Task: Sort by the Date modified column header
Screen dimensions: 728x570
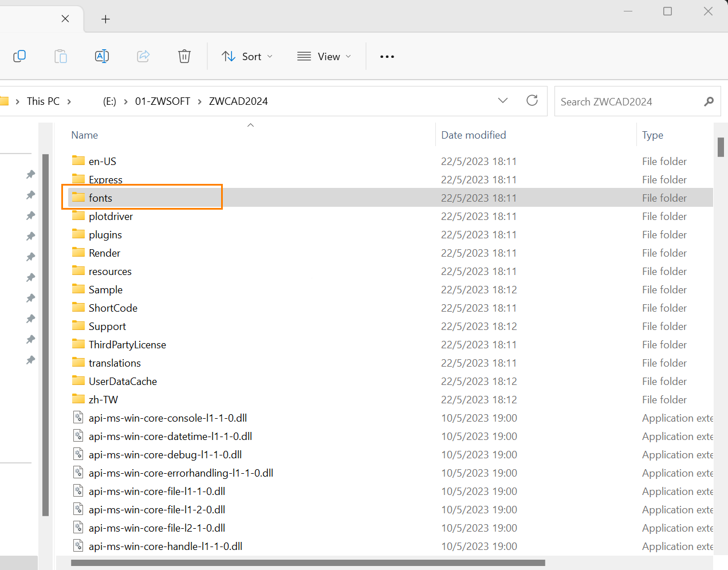Action: tap(474, 135)
